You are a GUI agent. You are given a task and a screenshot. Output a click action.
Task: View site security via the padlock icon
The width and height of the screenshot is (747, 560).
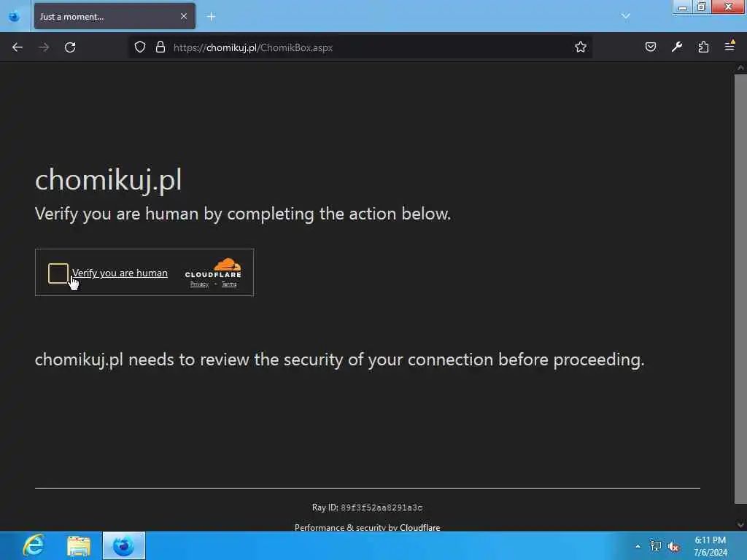(x=160, y=47)
